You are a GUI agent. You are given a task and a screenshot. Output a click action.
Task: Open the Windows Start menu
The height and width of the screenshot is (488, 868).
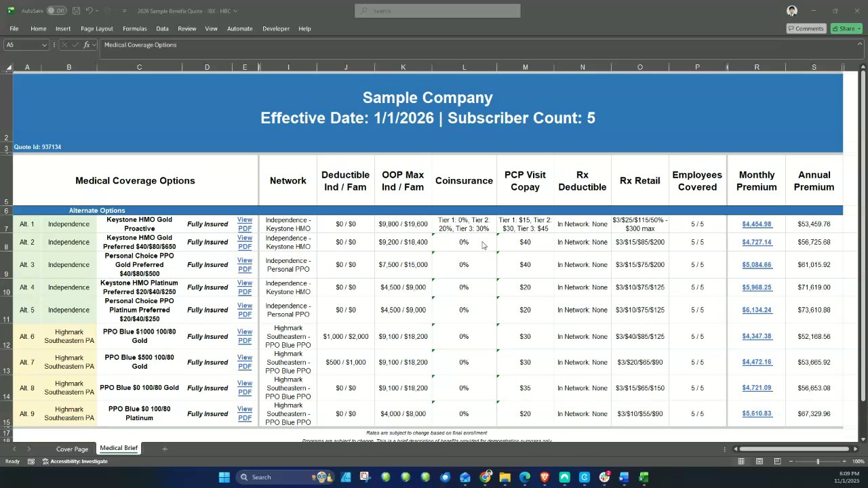point(224,477)
